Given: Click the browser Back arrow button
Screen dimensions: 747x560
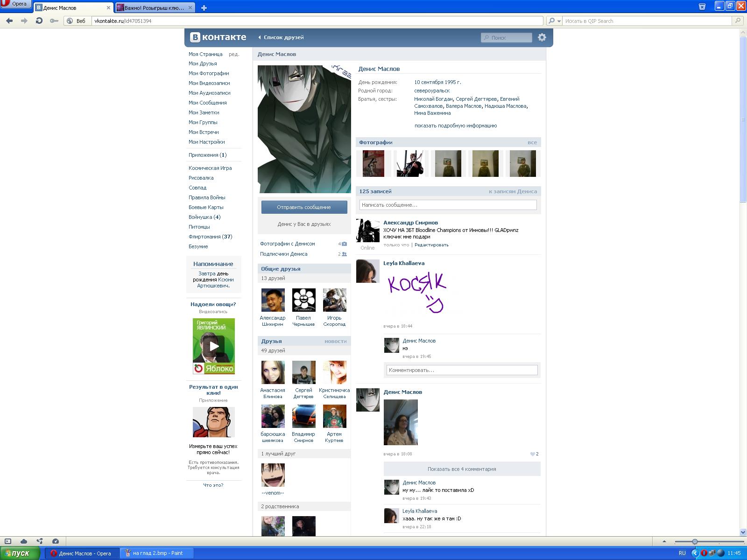Looking at the screenshot, I should click(x=9, y=21).
